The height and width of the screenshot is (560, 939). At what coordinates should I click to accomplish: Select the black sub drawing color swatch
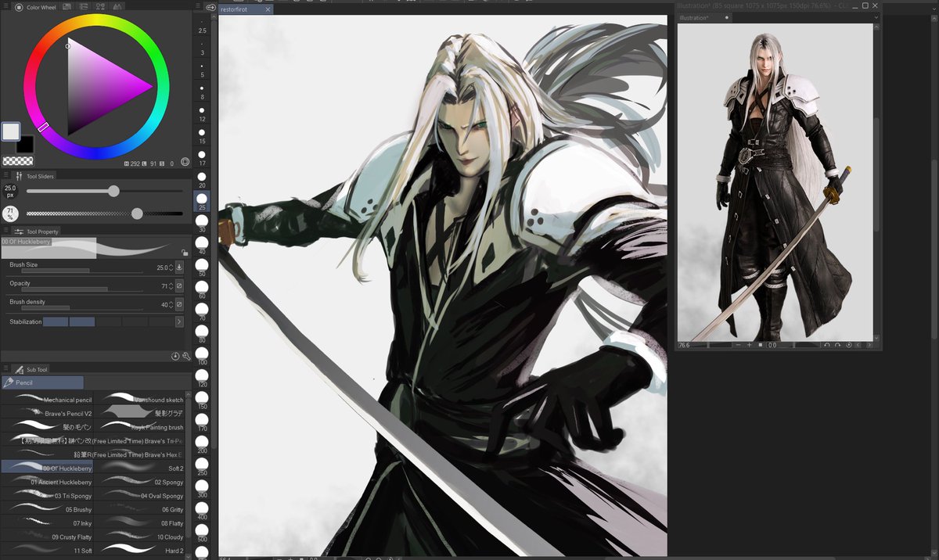(25, 144)
